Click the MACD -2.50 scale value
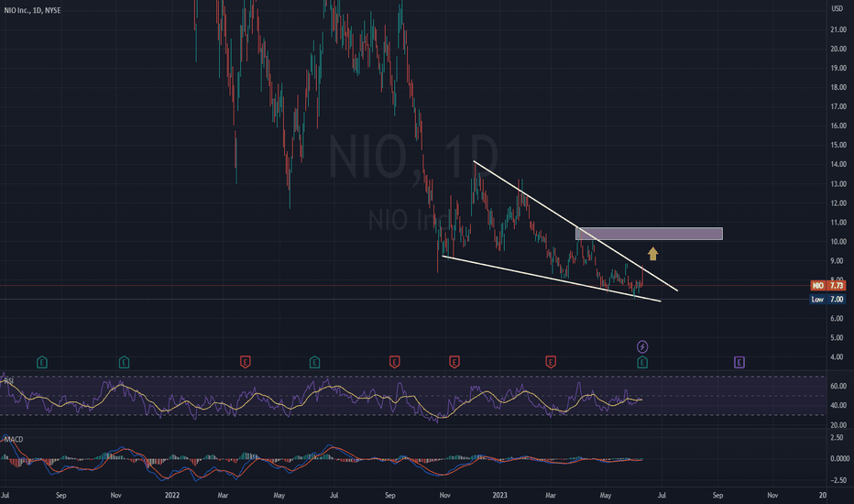 click(x=838, y=480)
